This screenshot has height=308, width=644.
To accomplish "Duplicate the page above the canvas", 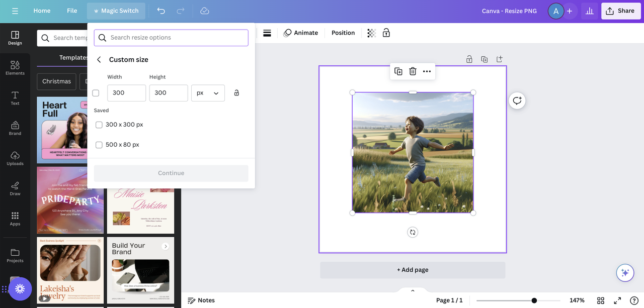I will coord(485,59).
